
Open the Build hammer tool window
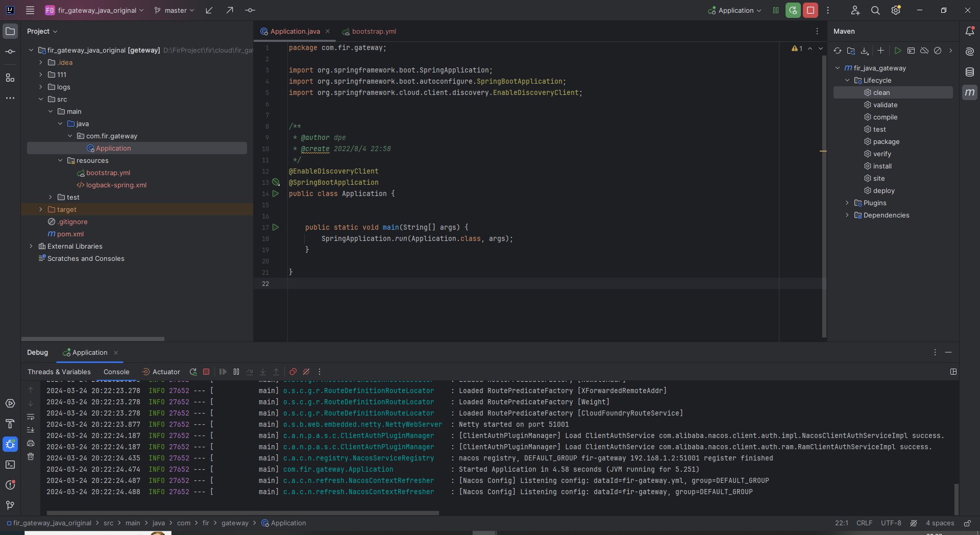tap(10, 424)
